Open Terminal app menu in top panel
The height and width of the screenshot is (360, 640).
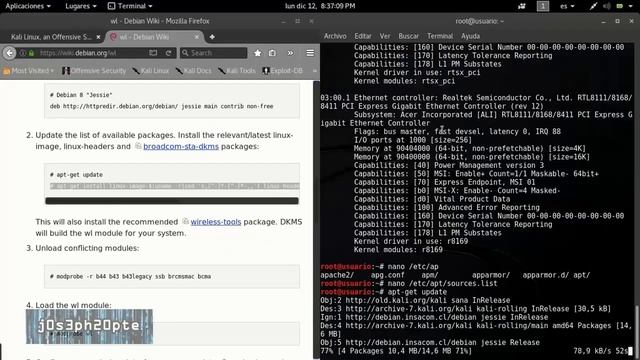pos(130,6)
